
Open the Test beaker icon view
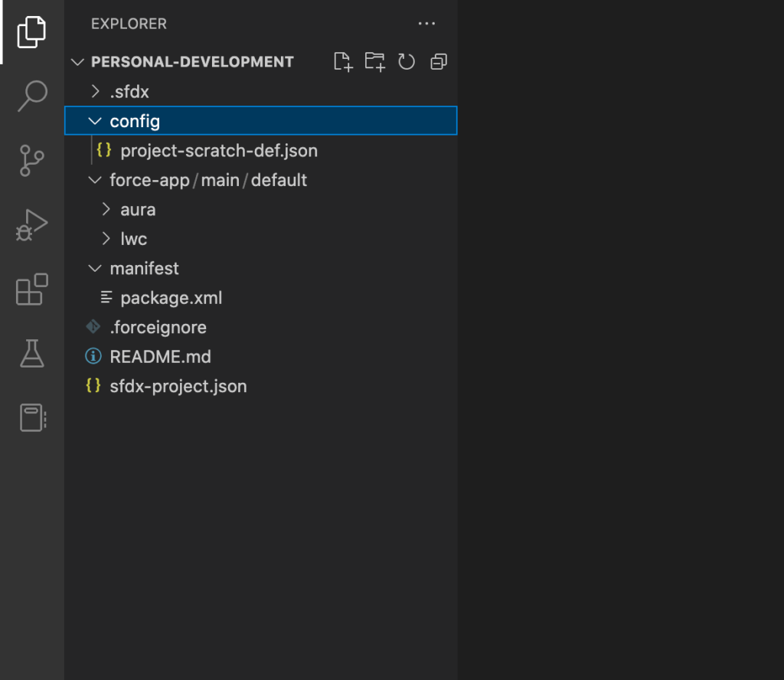[x=31, y=354]
